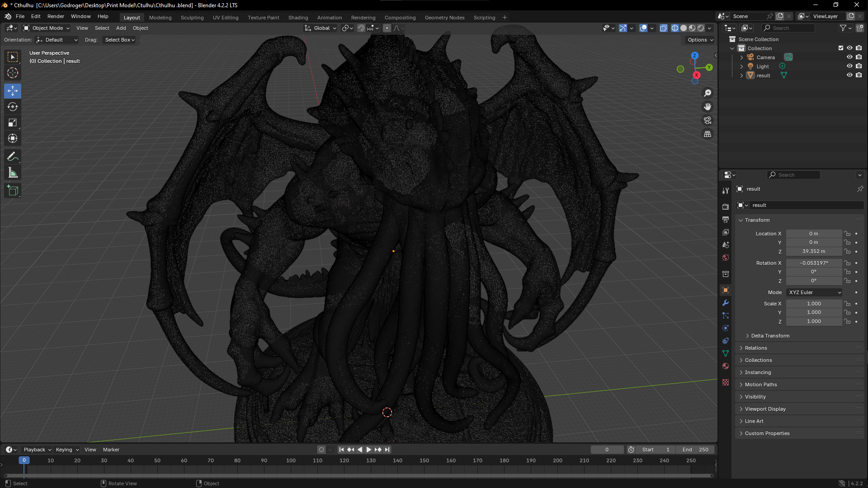Expand the Camera item in outliner

pos(741,57)
